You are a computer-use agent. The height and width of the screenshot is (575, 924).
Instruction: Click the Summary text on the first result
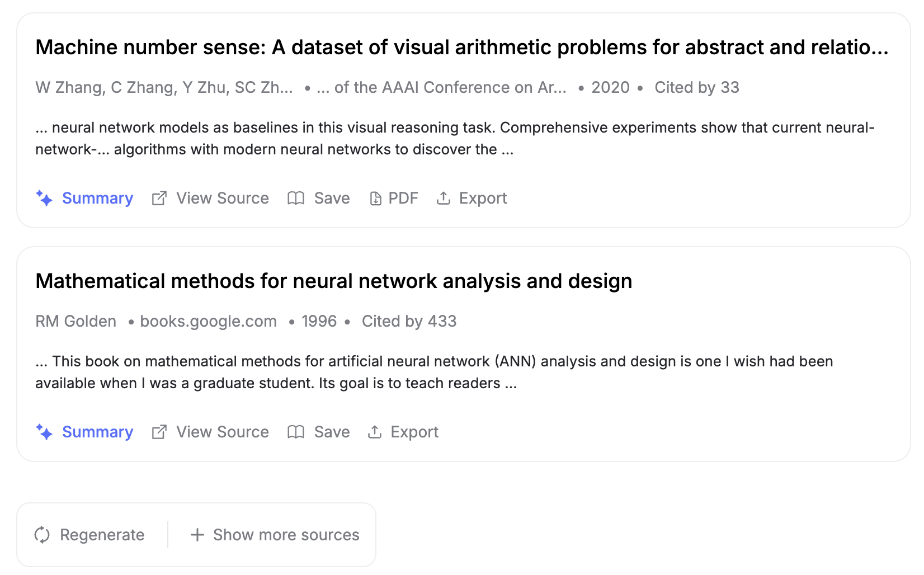98,198
